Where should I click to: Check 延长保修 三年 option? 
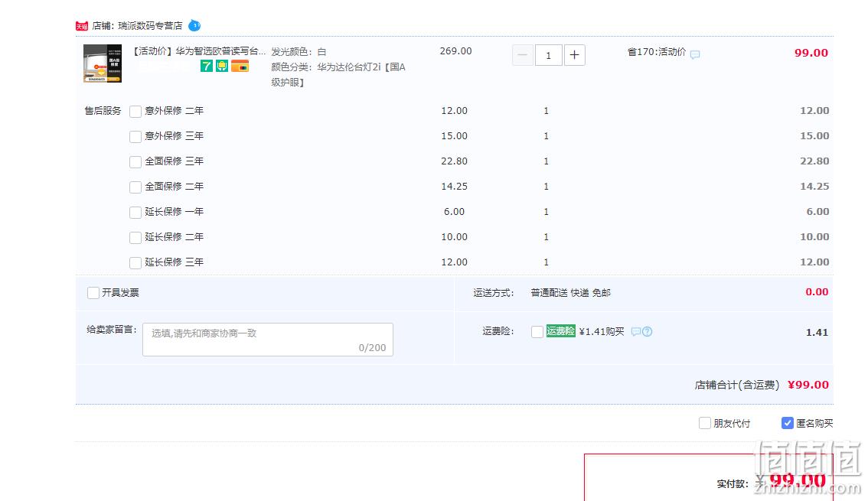pyautogui.click(x=135, y=262)
